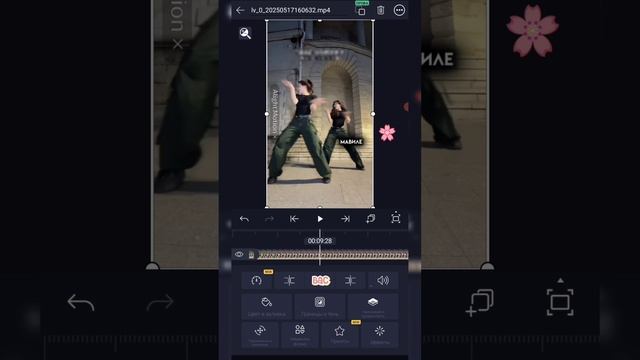Toggle layer visibility with the eye icon
The width and height of the screenshot is (640, 360).
[239, 255]
